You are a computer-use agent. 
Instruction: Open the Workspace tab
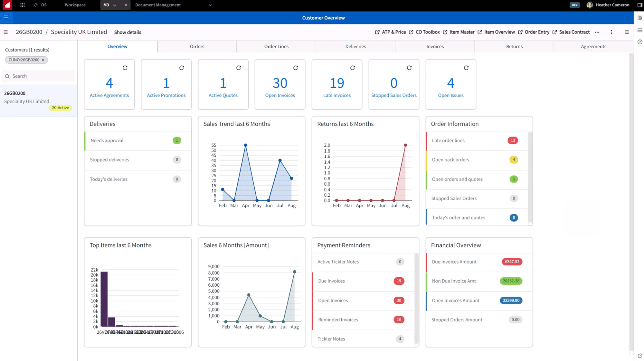(75, 5)
